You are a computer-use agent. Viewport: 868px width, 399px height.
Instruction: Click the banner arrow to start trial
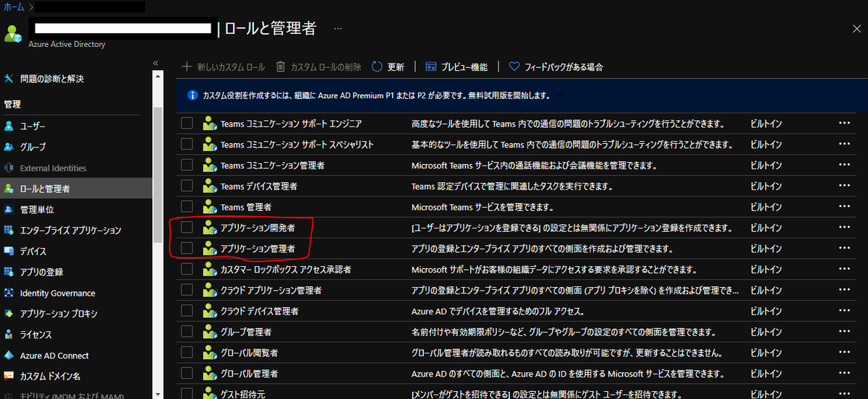559,95
